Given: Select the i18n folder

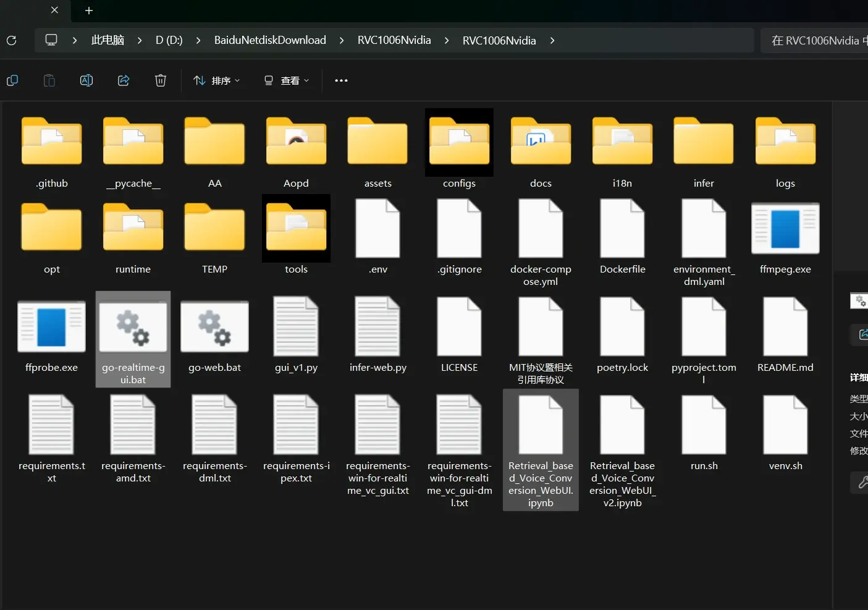Looking at the screenshot, I should click(623, 152).
